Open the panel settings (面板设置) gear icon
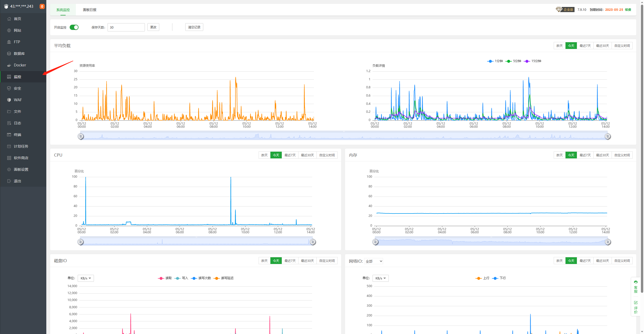This screenshot has height=334, width=644. coord(9,169)
